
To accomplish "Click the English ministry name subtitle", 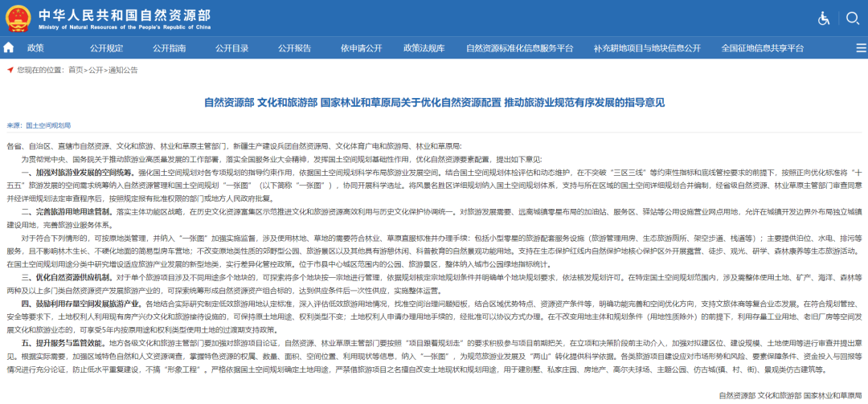I will click(x=125, y=27).
